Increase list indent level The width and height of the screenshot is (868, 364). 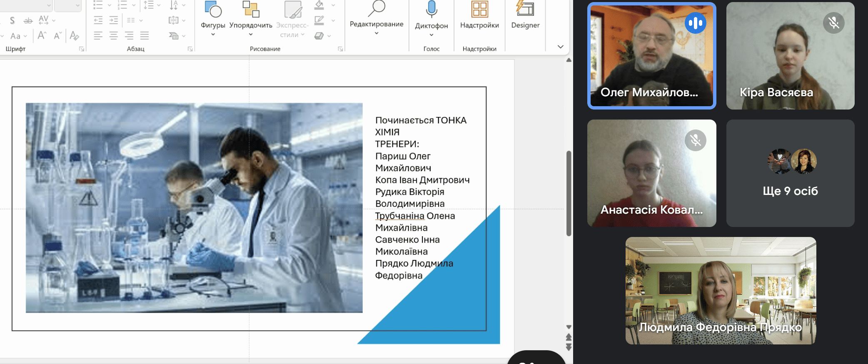[x=114, y=20]
